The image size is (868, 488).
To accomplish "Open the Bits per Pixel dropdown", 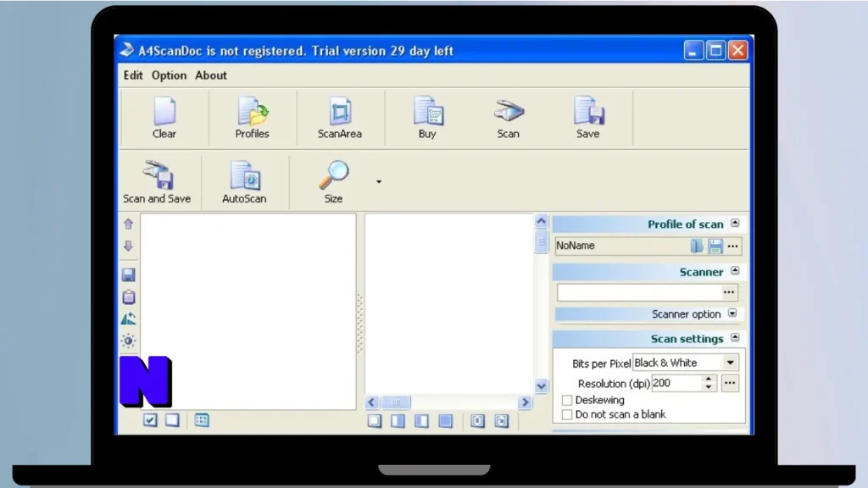I will (731, 363).
